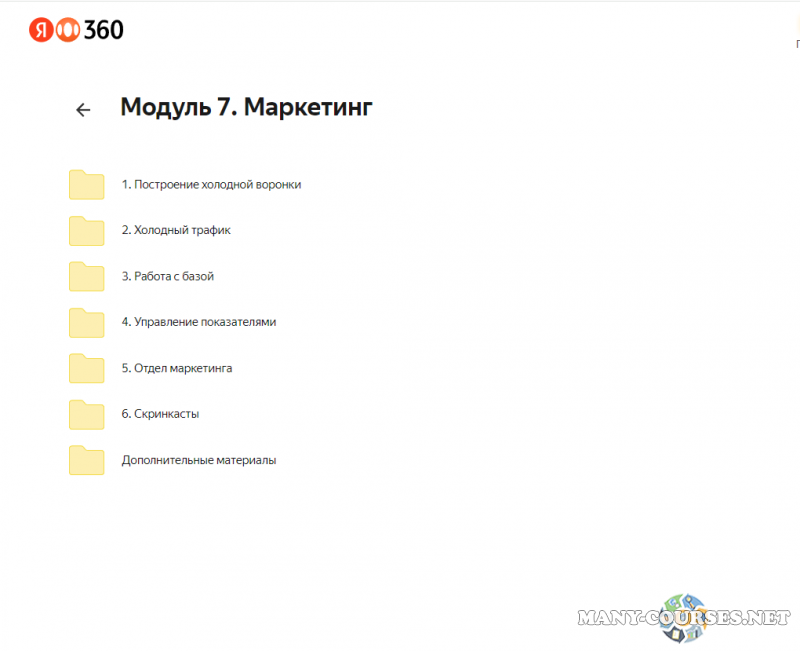Click the back arrow beside the module title

[x=83, y=110]
